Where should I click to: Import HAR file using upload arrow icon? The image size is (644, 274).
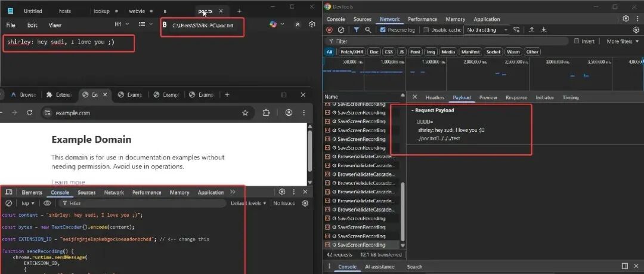(531, 30)
